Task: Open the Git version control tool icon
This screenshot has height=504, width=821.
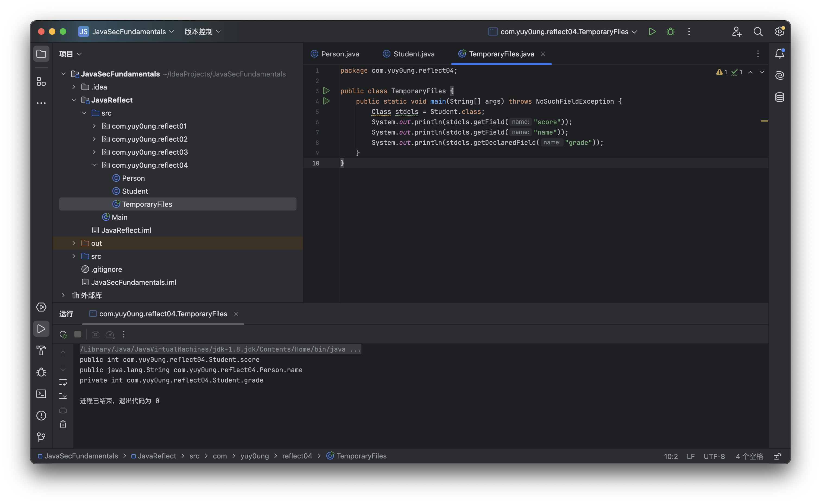Action: tap(41, 437)
